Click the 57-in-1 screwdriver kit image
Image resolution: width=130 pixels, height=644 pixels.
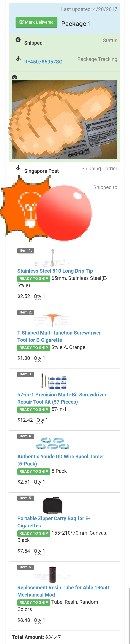click(x=54, y=382)
